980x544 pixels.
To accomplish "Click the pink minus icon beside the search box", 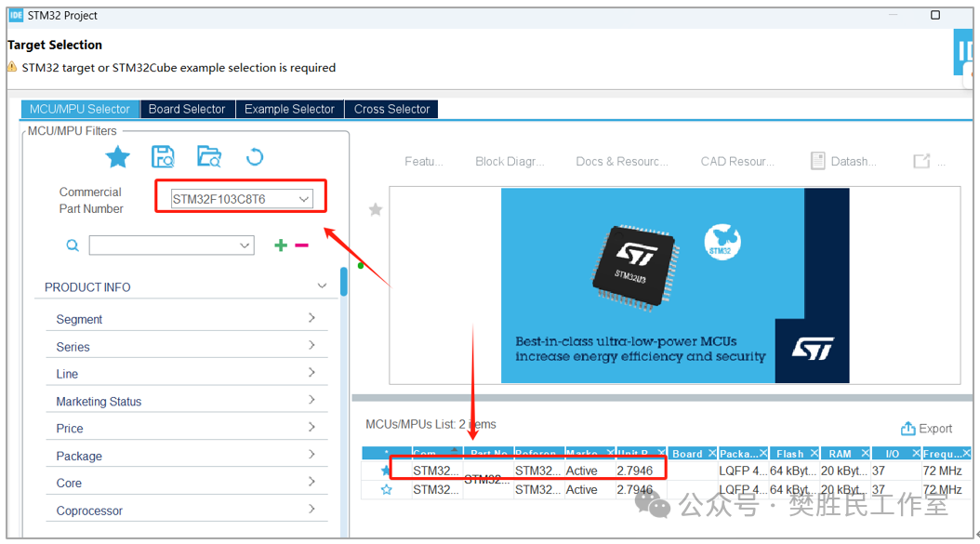I will [302, 245].
